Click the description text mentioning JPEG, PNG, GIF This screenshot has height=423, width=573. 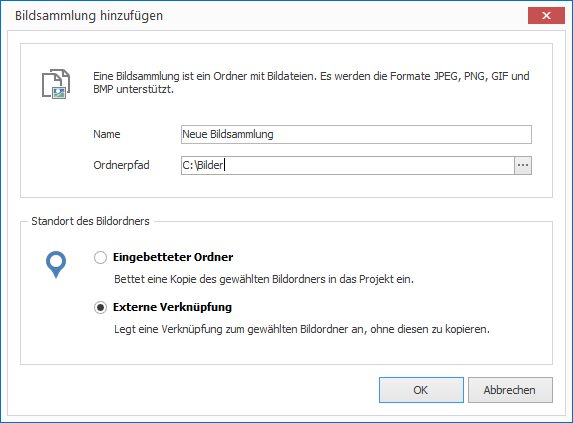[311, 83]
